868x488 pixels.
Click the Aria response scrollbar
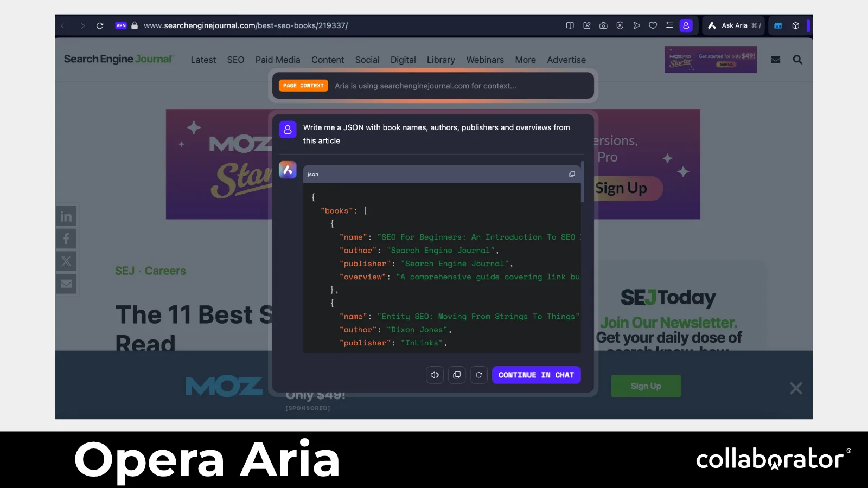pyautogui.click(x=583, y=182)
